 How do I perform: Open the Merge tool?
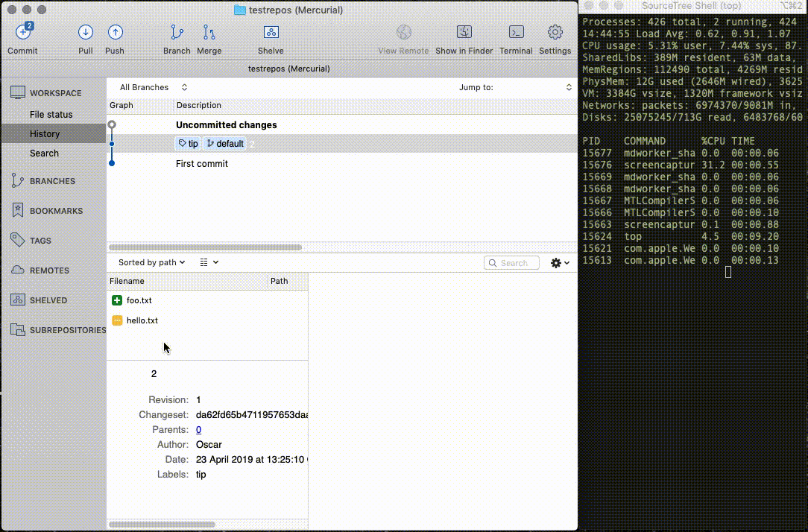[209, 32]
